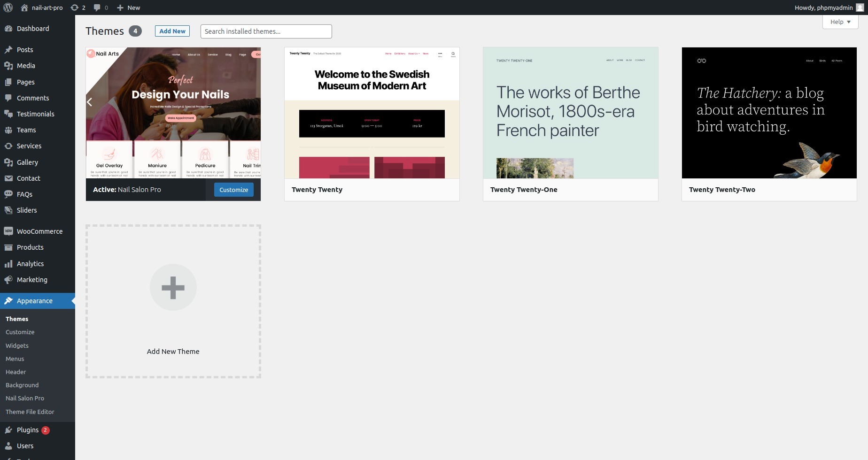
Task: Click the theme count badge 4
Action: [x=135, y=31]
